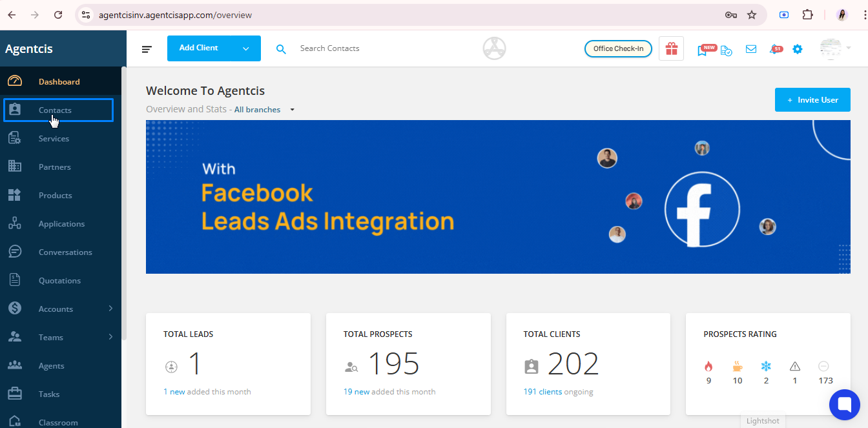Click the Tasks briefcase icon
The width and height of the screenshot is (868, 428).
[15, 393]
